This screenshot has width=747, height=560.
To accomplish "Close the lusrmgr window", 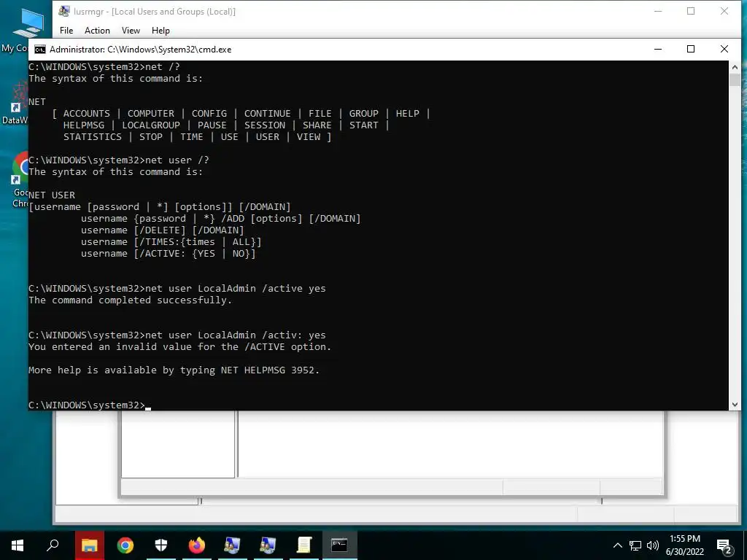I will 724,12.
